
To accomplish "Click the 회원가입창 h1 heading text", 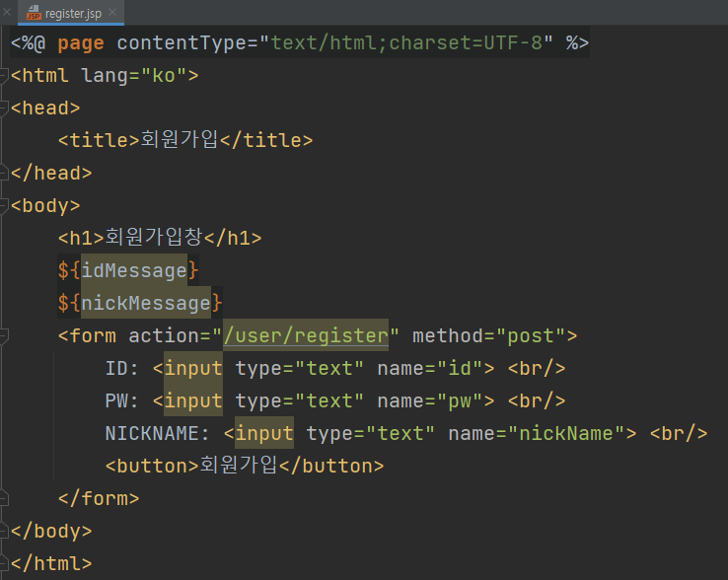I will point(154,237).
